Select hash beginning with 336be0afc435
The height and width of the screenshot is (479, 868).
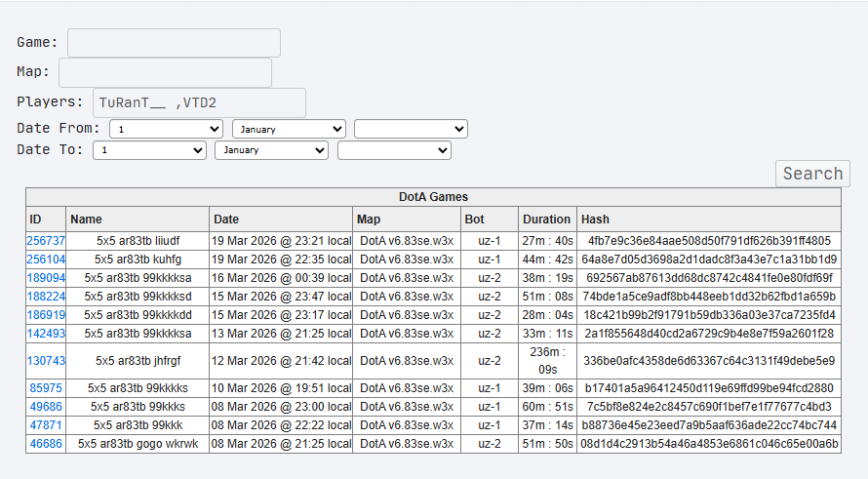coord(709,361)
